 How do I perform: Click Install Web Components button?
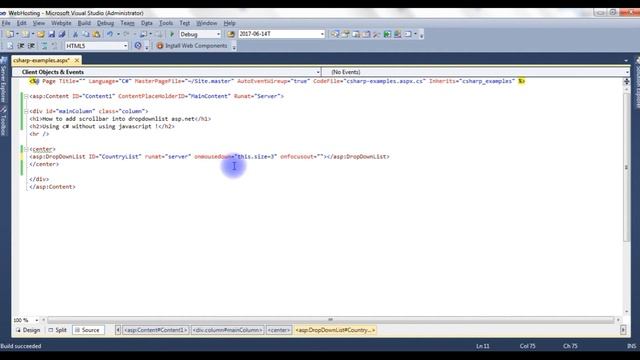[192, 46]
